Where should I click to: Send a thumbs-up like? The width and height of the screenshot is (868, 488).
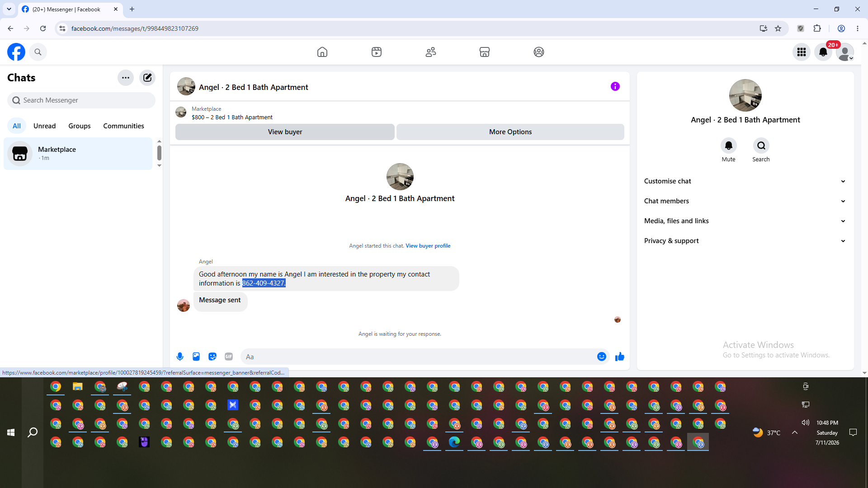(x=620, y=357)
